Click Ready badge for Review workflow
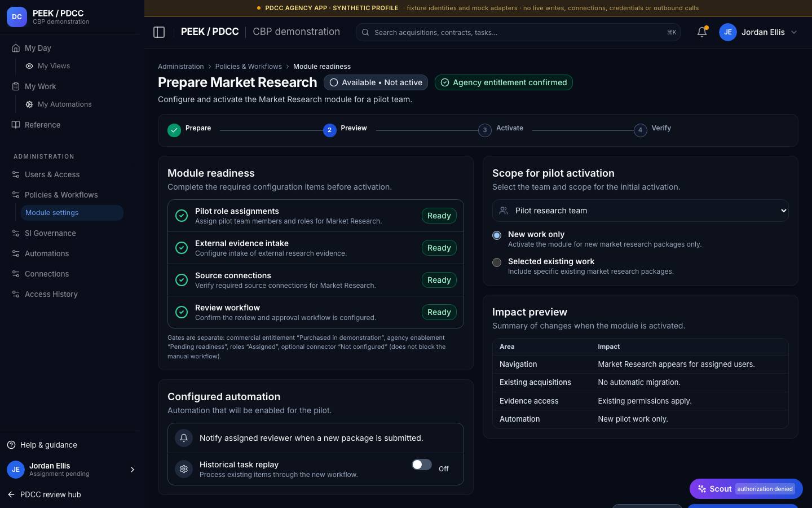The height and width of the screenshot is (508, 812). 439,312
